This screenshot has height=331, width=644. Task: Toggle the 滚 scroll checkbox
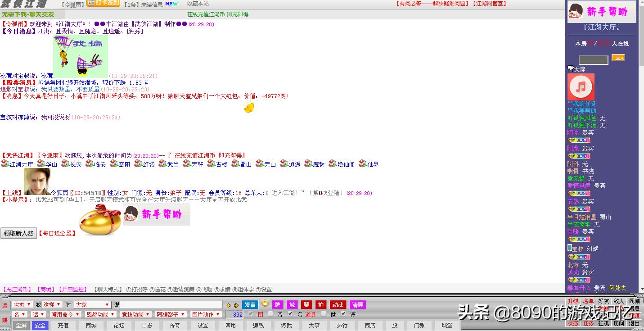(343, 314)
